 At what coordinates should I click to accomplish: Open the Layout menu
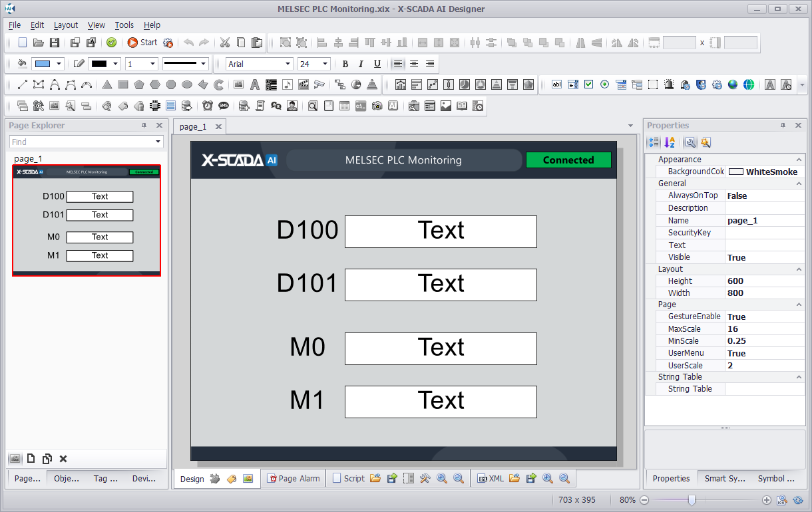click(x=66, y=25)
